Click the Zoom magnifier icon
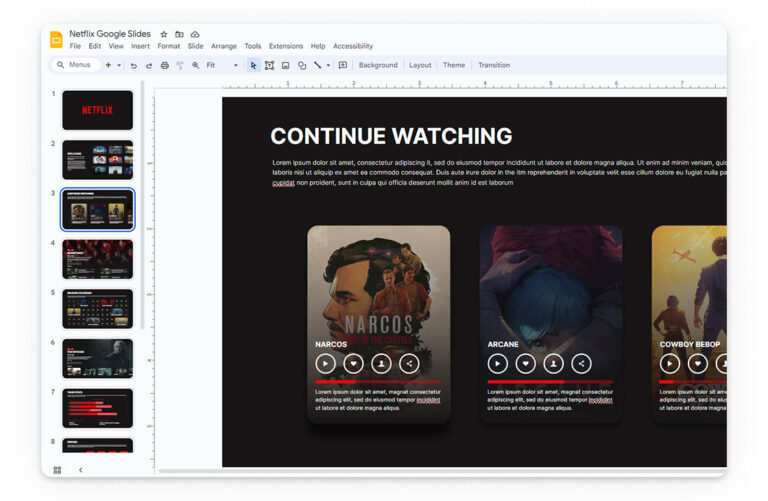768x501 pixels. pyautogui.click(x=195, y=65)
